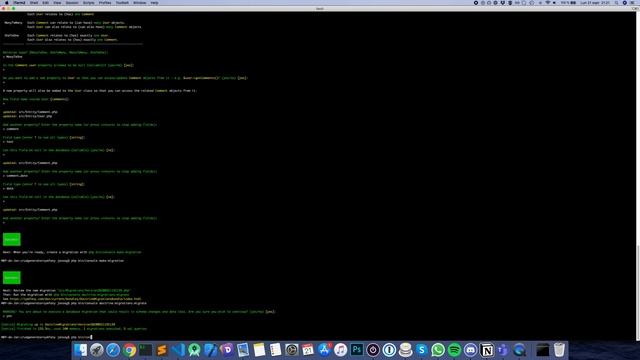640x360 pixels.
Task: Open the yellow Notes app in Dock
Action: pyautogui.click(x=259, y=350)
